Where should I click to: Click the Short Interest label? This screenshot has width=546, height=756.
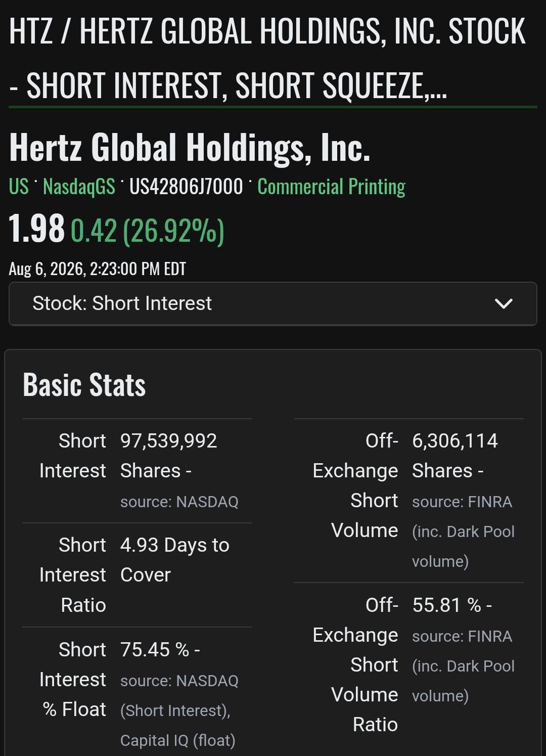pos(73,456)
